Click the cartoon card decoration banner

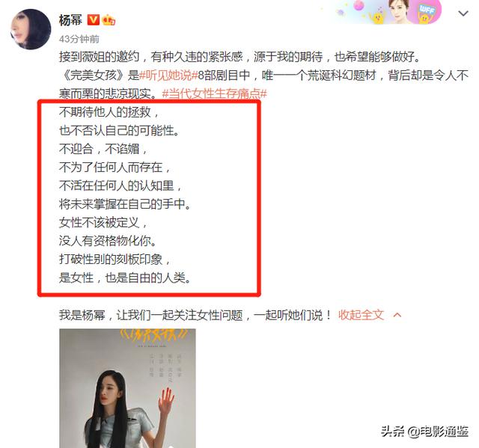(388, 12)
